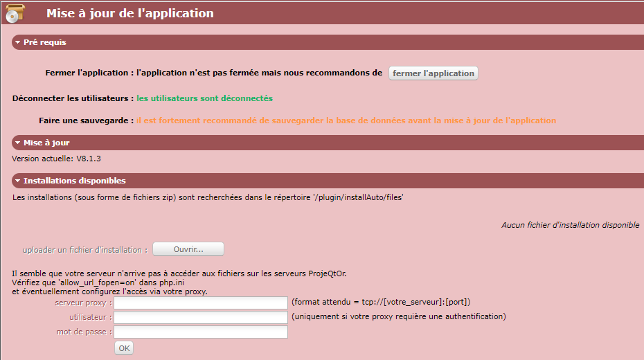Click the 'utilisateur' field label

pos(90,317)
